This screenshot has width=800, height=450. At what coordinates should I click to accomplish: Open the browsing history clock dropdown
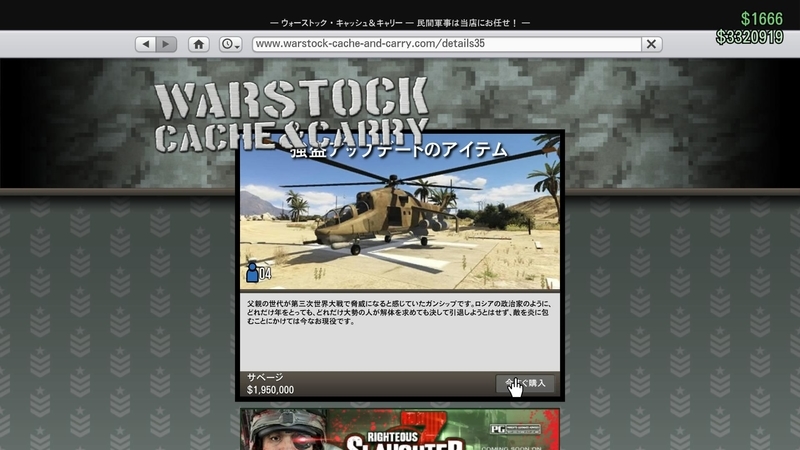tap(231, 44)
